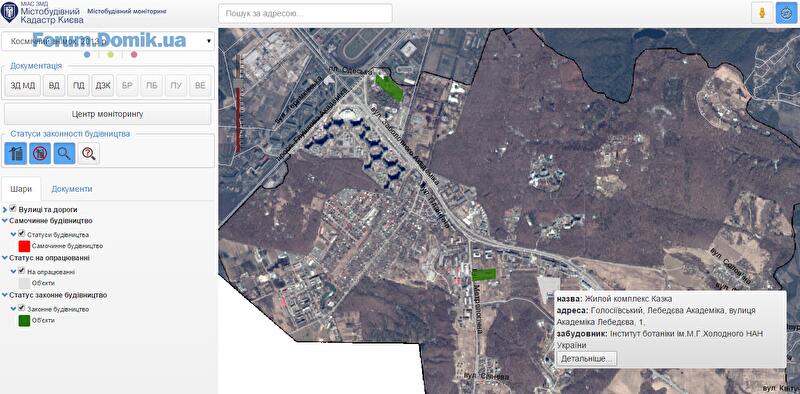The width and height of the screenshot is (800, 394).
Task: Click the Детальніше button in popup
Action: coord(586,359)
